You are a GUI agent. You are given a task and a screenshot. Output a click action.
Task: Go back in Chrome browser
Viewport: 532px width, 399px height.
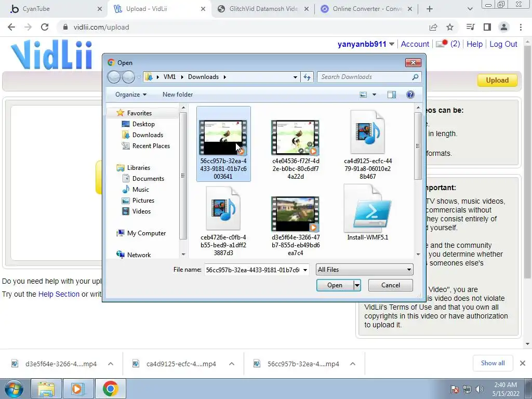point(11,27)
